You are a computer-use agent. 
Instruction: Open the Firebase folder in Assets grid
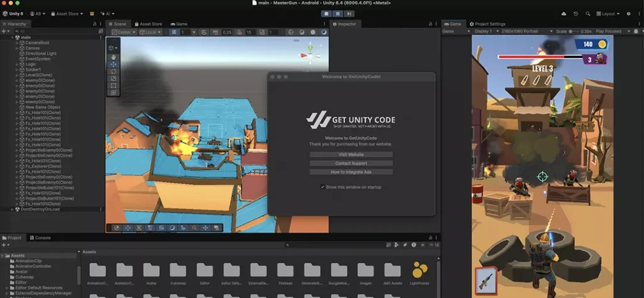[285, 273]
